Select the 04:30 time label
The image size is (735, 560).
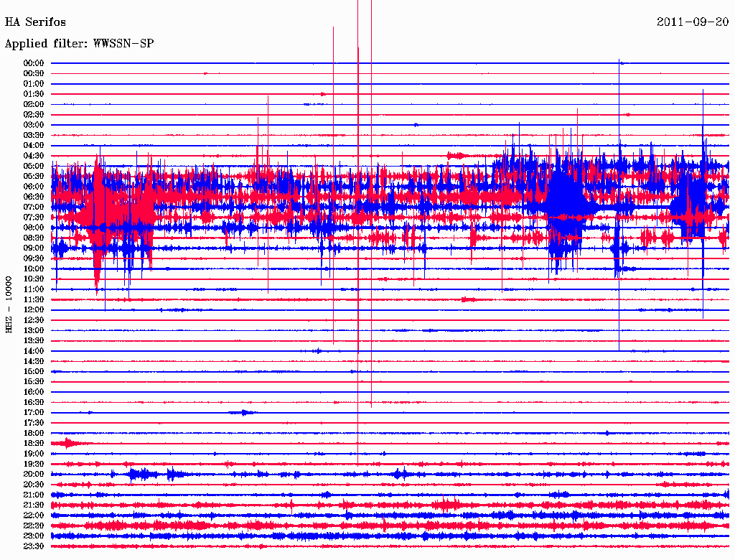click(x=34, y=156)
